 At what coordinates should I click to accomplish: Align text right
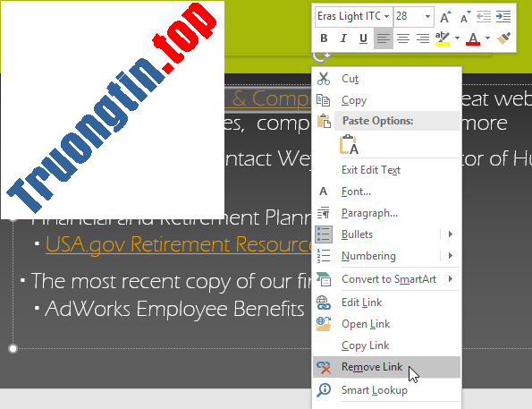pyautogui.click(x=423, y=38)
